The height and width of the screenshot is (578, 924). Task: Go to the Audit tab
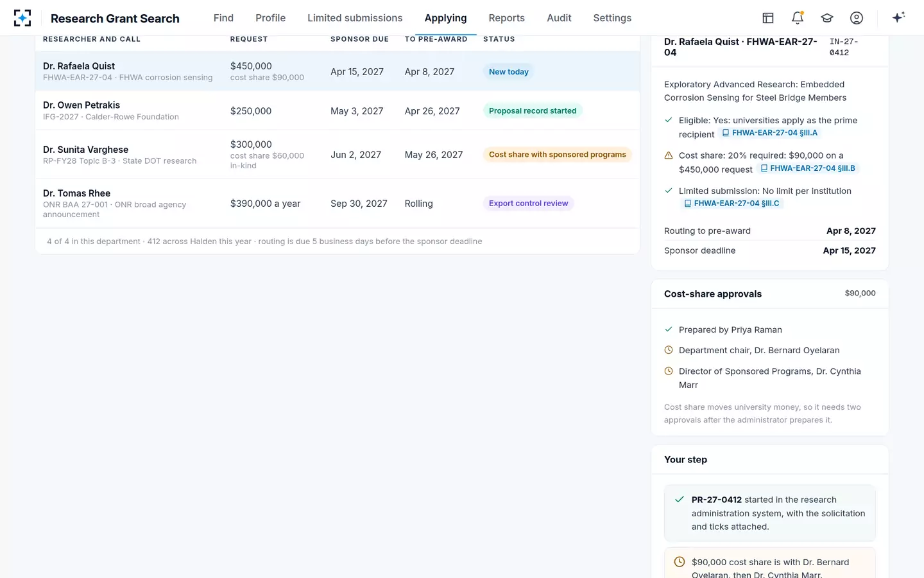(559, 18)
